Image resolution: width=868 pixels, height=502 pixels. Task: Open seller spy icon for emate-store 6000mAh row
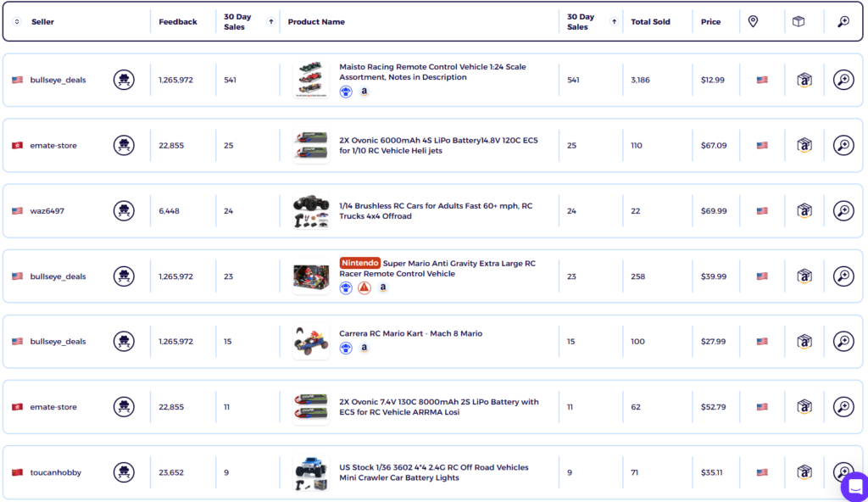(x=124, y=145)
